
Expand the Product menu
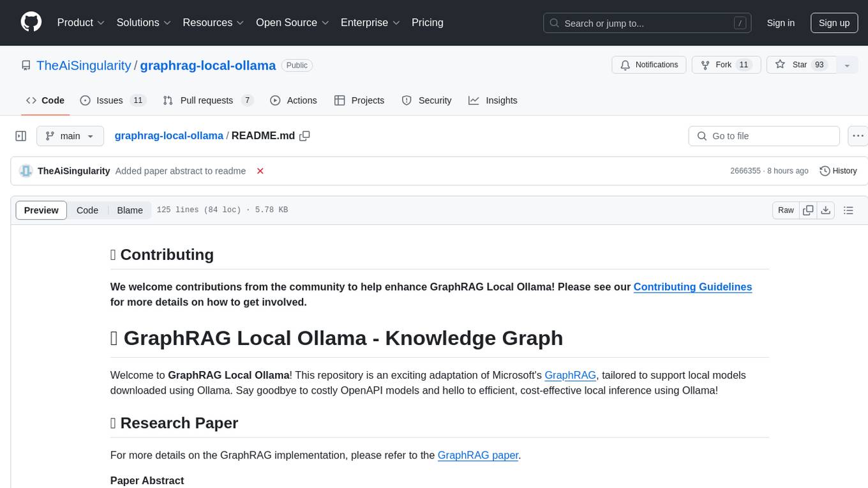81,22
